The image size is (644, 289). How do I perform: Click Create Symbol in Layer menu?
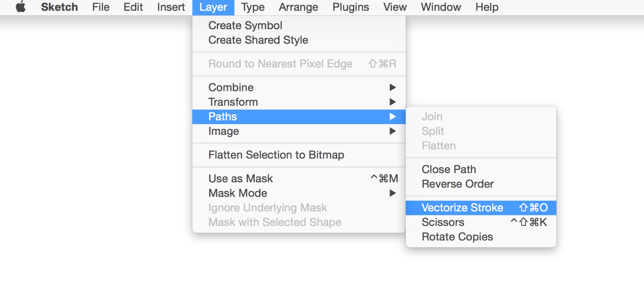245,25
